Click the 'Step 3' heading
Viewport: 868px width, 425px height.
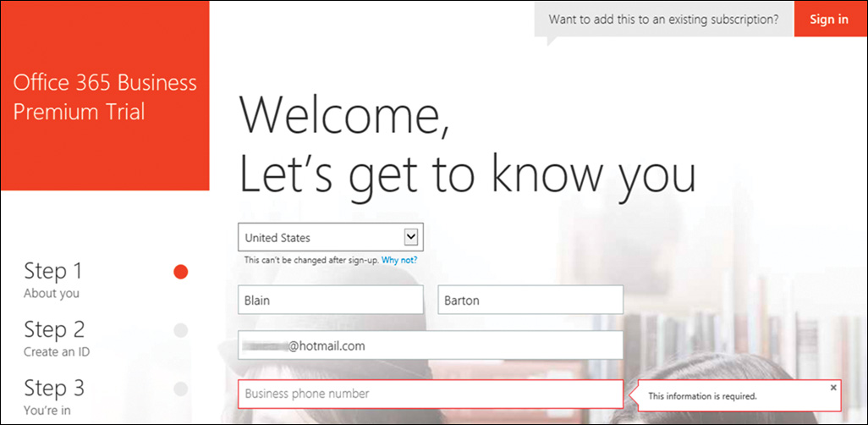pyautogui.click(x=54, y=388)
